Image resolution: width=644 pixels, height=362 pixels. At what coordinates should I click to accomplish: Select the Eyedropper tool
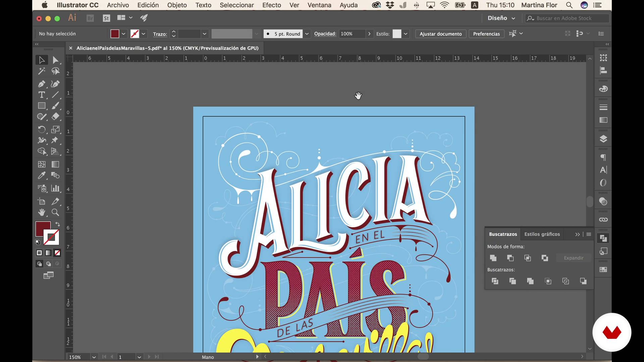coord(42,175)
